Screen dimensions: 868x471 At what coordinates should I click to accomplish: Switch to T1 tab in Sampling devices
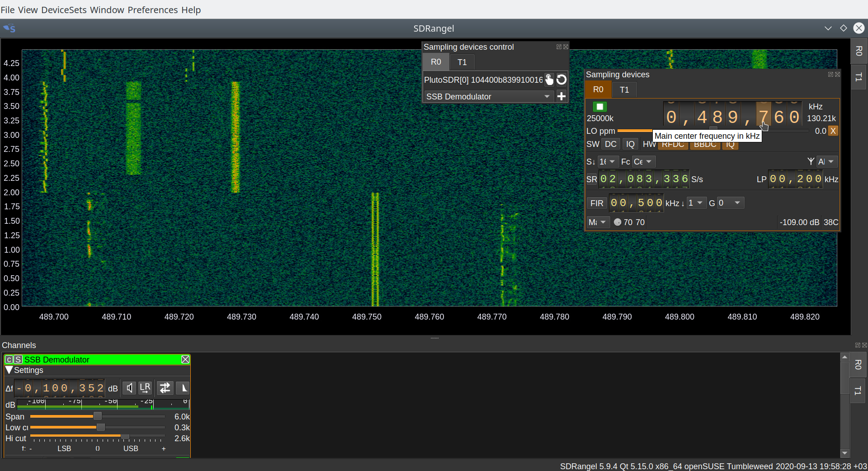point(624,89)
